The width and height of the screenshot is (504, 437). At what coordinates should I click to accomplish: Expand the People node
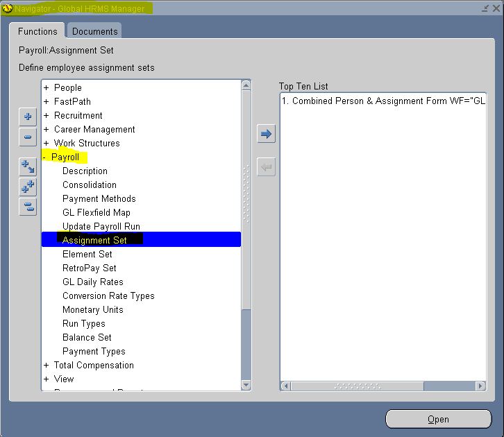(x=47, y=87)
